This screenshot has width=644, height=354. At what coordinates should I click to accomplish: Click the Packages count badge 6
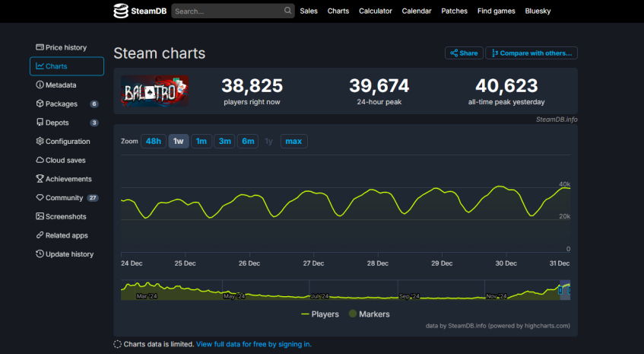(94, 104)
